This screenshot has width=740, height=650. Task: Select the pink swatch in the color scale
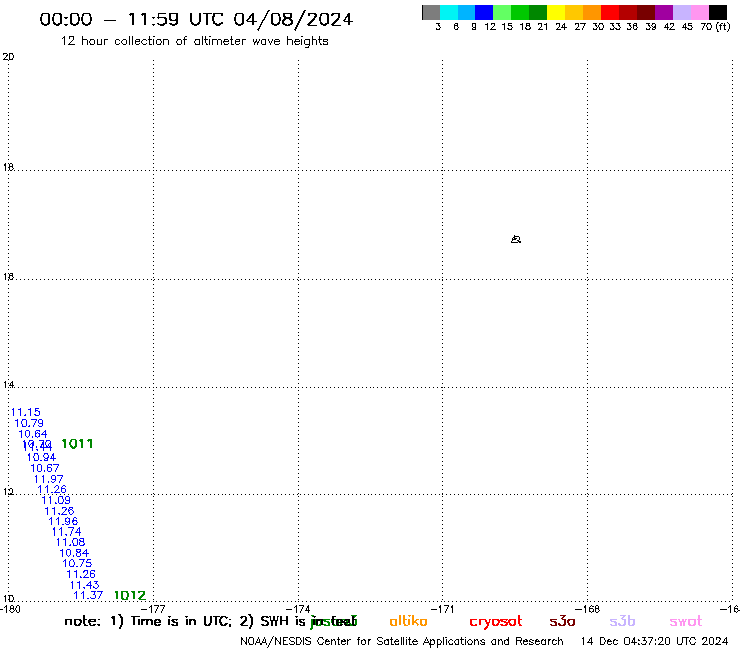(x=699, y=12)
